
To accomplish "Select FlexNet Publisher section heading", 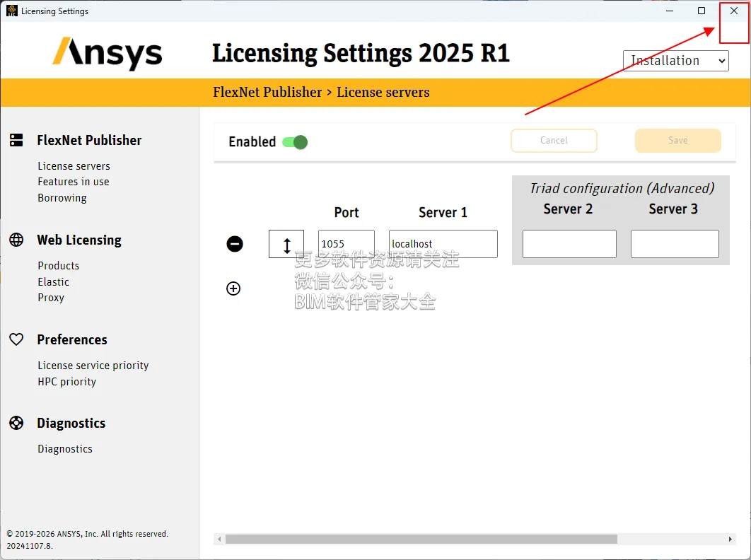I will point(89,140).
